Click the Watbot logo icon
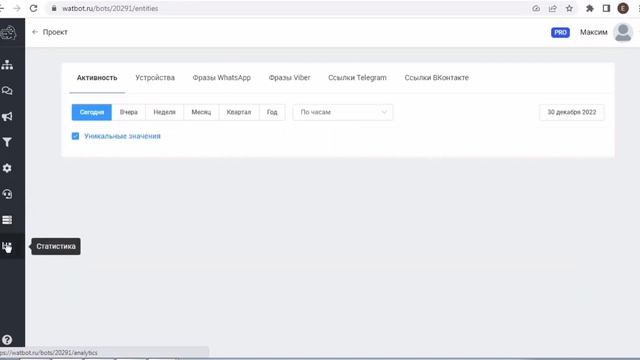Screen dimensions: 640x360 pyautogui.click(x=8, y=32)
